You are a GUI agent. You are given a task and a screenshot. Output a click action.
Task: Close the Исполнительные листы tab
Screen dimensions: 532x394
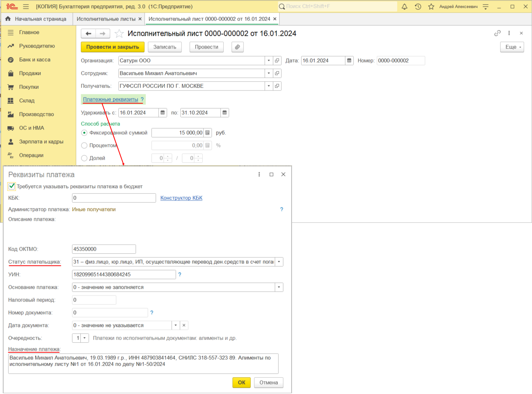140,19
